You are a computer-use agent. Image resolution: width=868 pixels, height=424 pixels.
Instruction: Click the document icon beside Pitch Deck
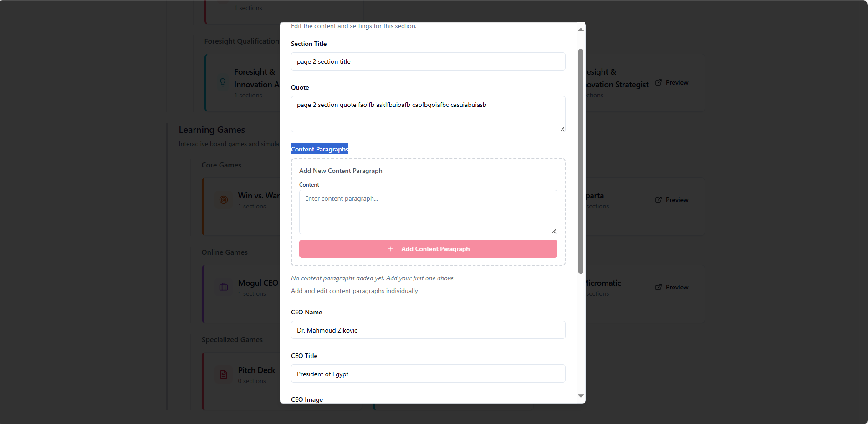(224, 374)
